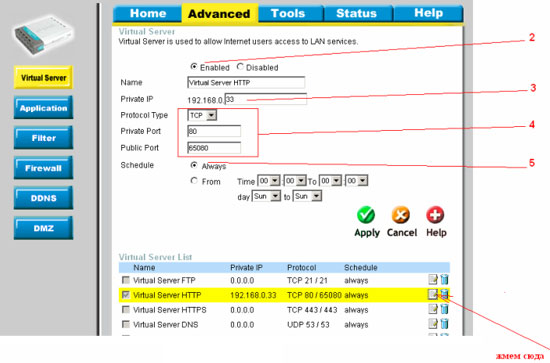Click the red Help plus icon

click(x=435, y=215)
